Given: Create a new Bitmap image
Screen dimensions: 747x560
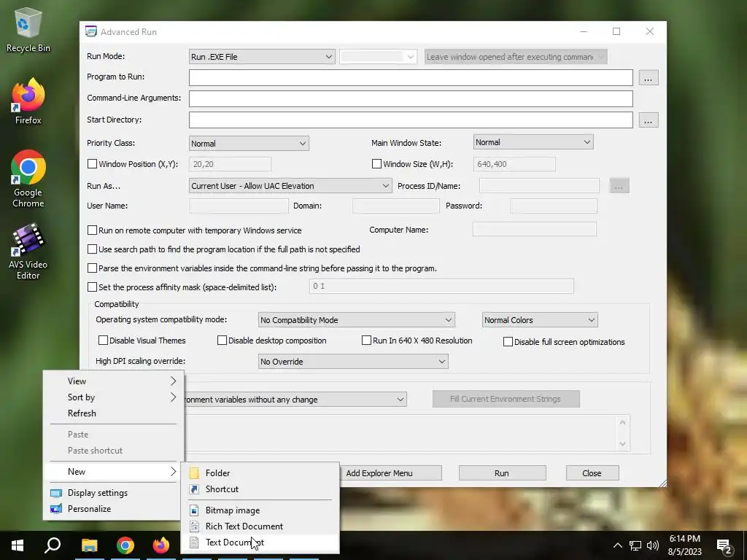Looking at the screenshot, I should (260, 510).
